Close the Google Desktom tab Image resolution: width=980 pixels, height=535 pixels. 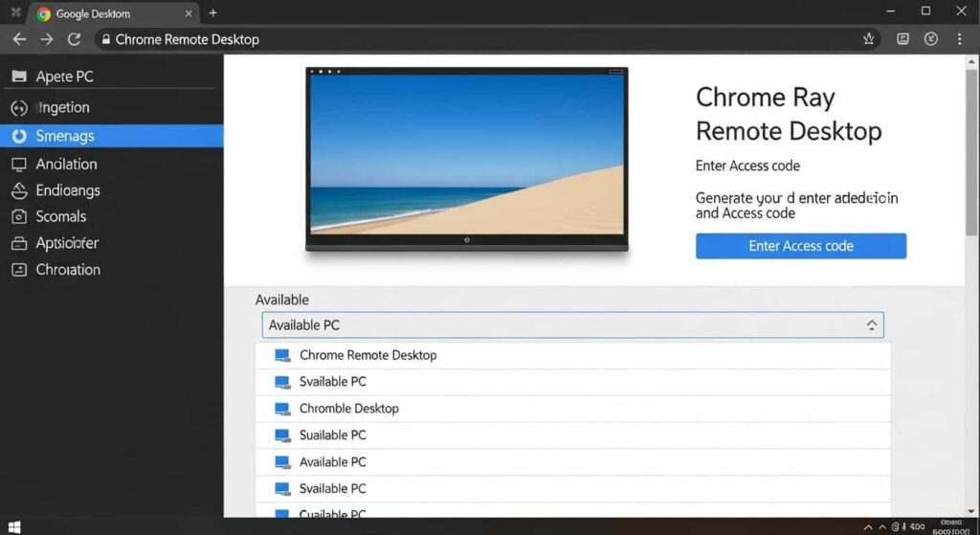point(189,13)
